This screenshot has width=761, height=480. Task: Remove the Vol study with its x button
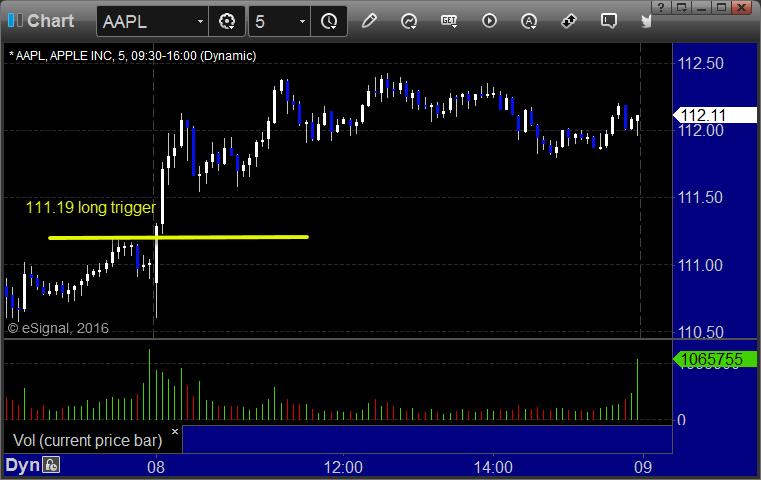175,431
